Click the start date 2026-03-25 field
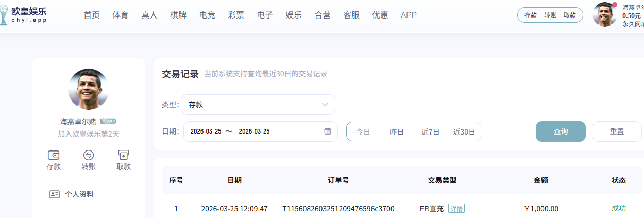This screenshot has width=644, height=218. [206, 131]
